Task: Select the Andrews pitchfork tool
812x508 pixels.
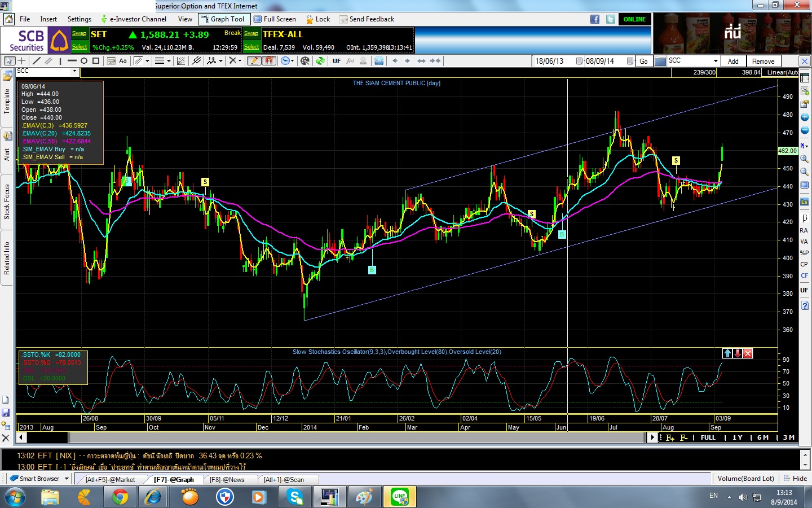Action: [x=196, y=61]
